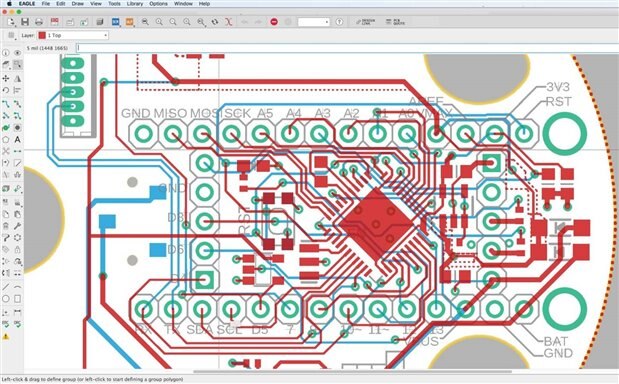Open the Layer dropdown showing 1 Top
The width and height of the screenshot is (619, 384).
[73, 36]
